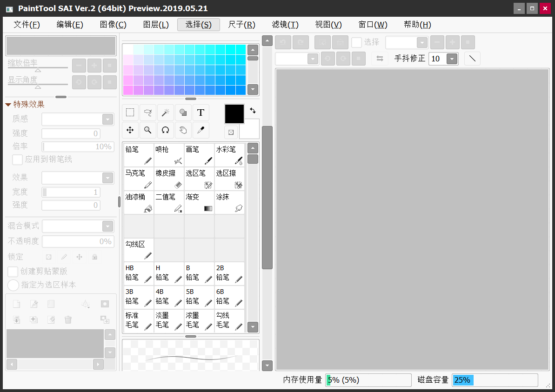The image size is (555, 392).
Task: Enable 指定为选区样本 option
Action: click(13, 285)
